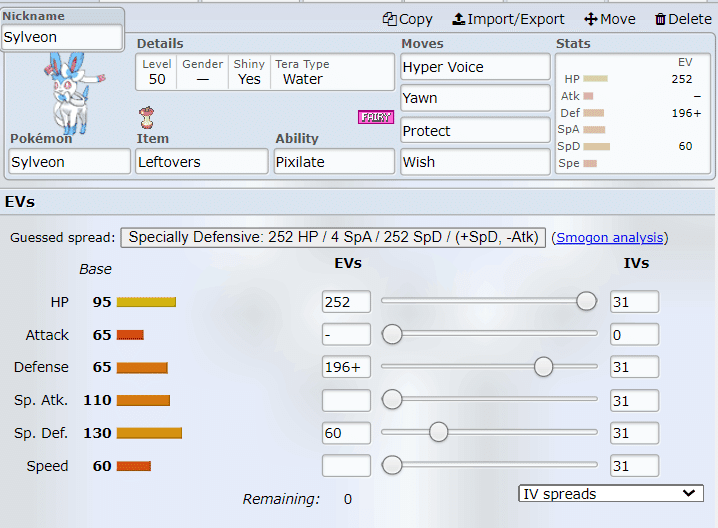Click the Defense EV input 196+
Screen dimensions: 718x528
[x=346, y=367]
